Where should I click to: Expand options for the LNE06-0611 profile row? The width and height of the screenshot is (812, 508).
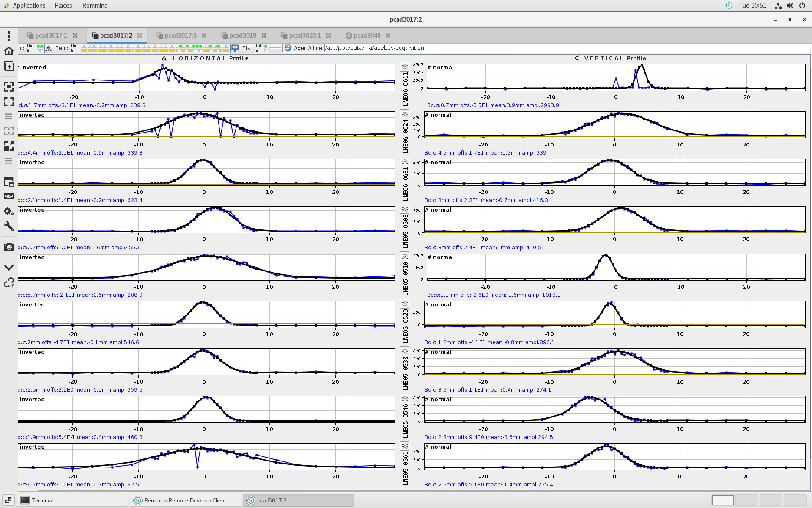pos(405,67)
